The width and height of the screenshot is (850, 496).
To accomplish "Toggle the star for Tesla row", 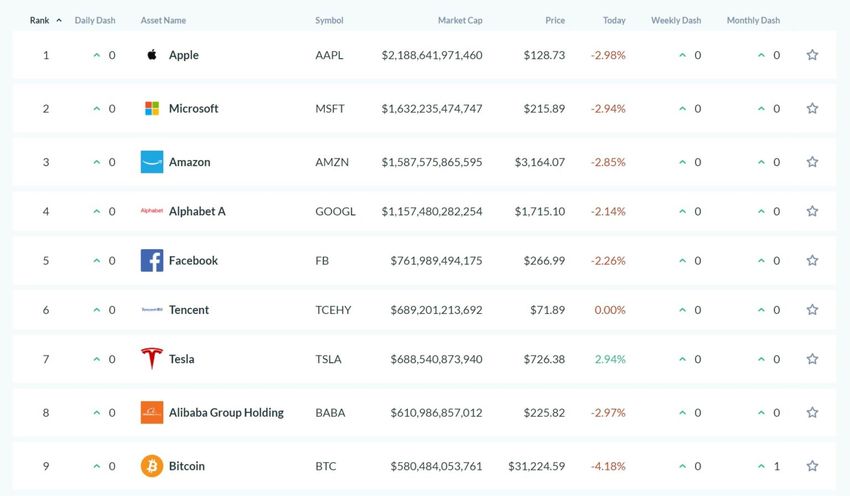I will (x=812, y=359).
